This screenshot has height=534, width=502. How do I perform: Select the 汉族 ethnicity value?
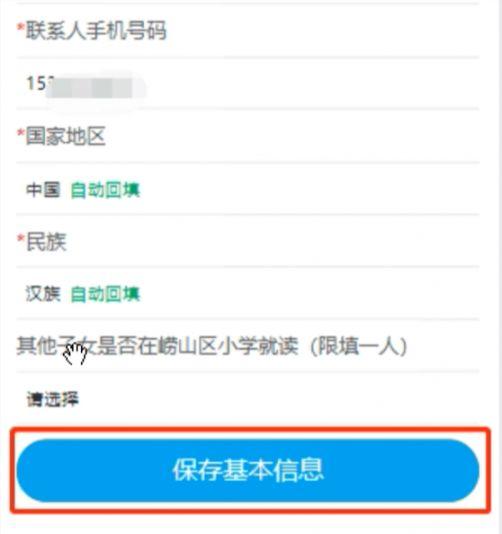point(43,294)
